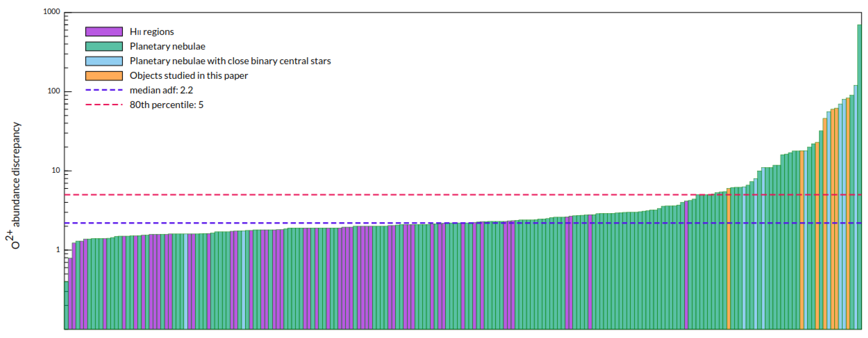Click the '80th percentile: 5' label
868x338 pixels.
click(166, 105)
